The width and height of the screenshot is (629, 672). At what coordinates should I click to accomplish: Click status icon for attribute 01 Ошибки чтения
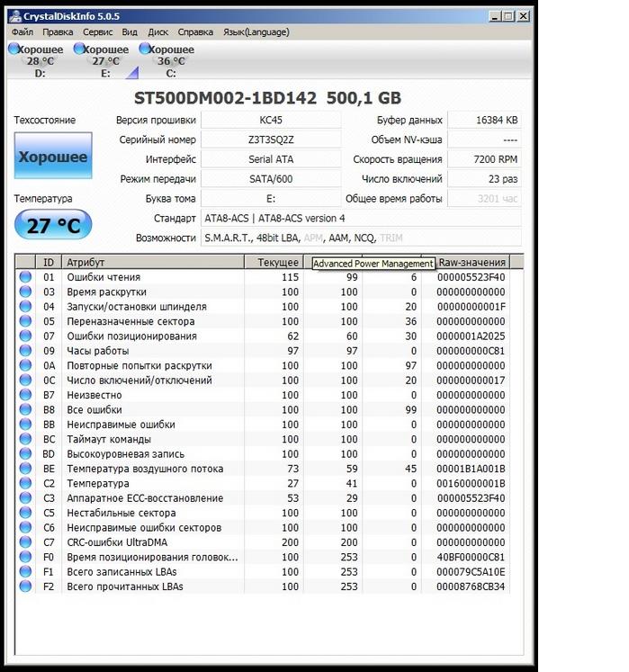coord(25,277)
